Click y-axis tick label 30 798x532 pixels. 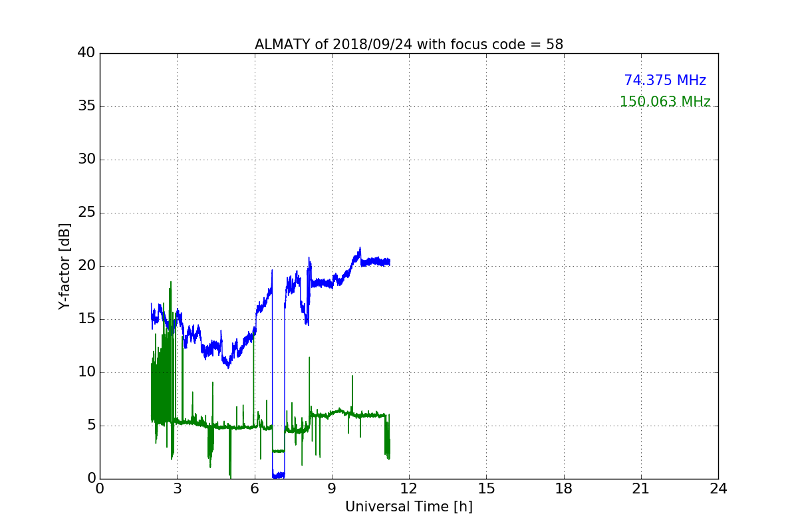(x=86, y=160)
